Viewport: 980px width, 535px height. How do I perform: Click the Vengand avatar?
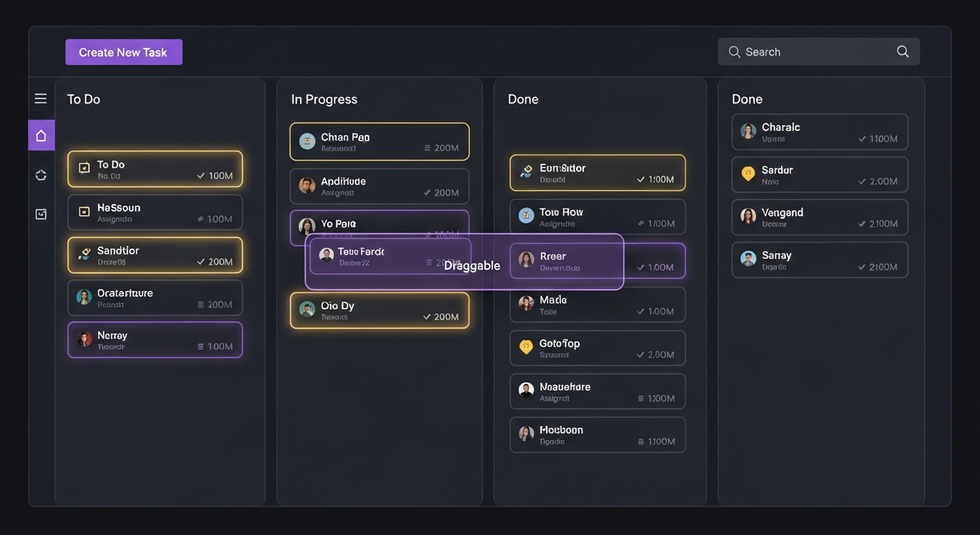tap(748, 216)
